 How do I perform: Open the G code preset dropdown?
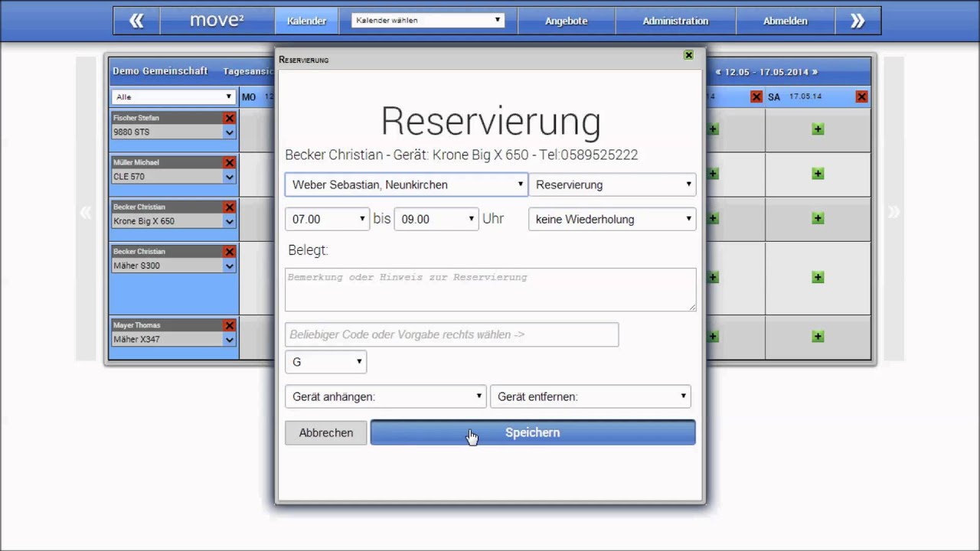(325, 362)
